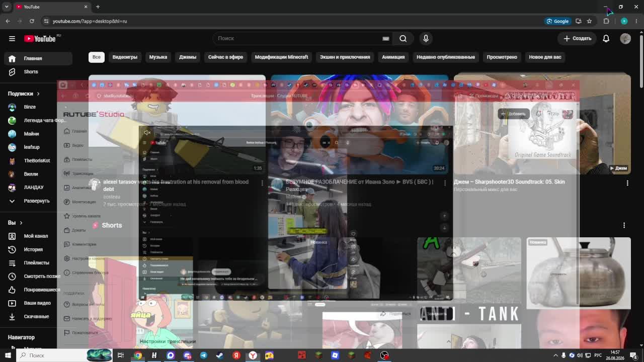Image resolution: width=644 pixels, height=362 pixels.
Task: Select the Просмотрено filter chip
Action: [502, 57]
